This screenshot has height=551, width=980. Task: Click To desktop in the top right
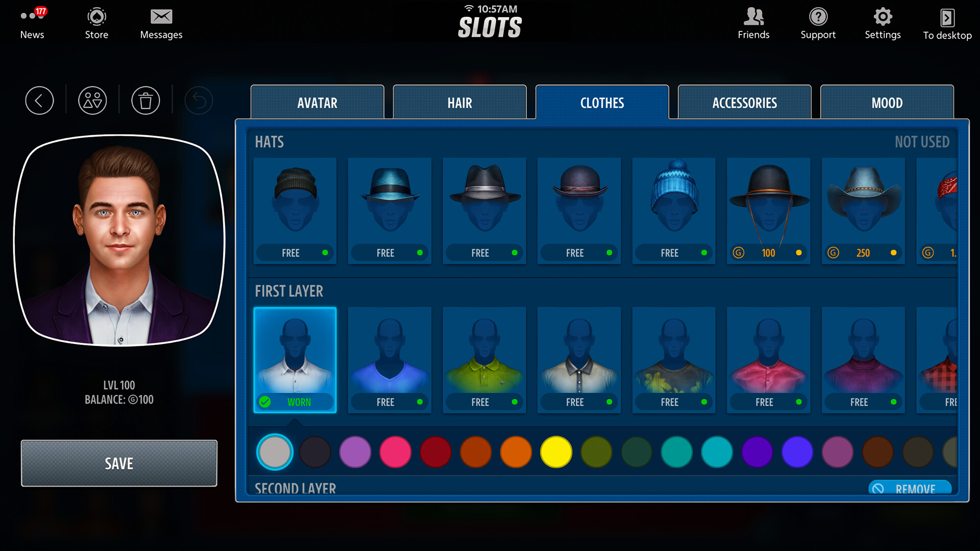click(947, 22)
